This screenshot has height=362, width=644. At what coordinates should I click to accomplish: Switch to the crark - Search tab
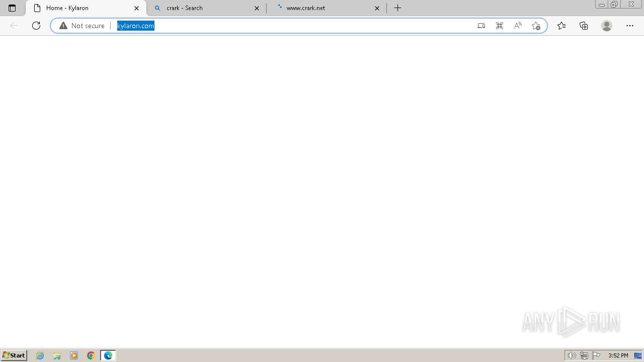[206, 8]
